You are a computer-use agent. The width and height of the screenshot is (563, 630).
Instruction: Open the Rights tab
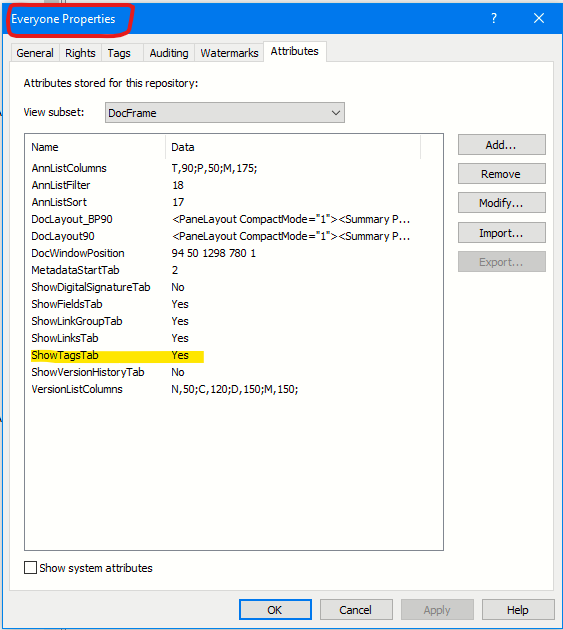pyautogui.click(x=80, y=53)
